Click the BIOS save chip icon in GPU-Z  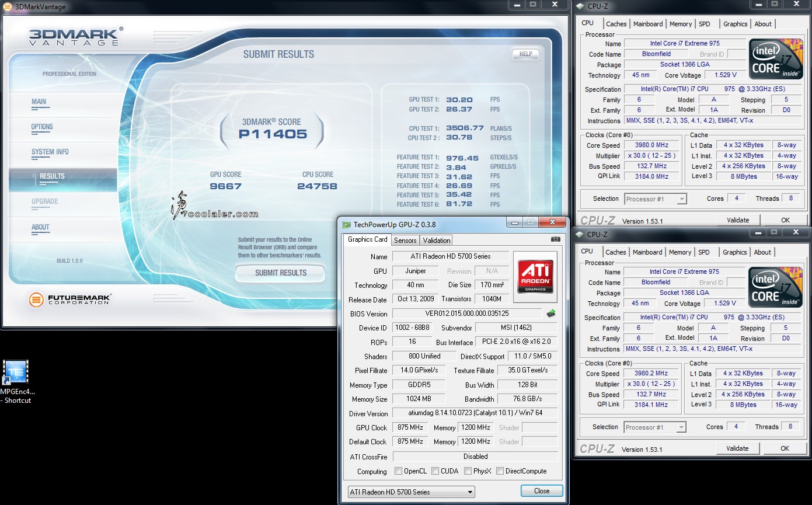click(x=551, y=314)
